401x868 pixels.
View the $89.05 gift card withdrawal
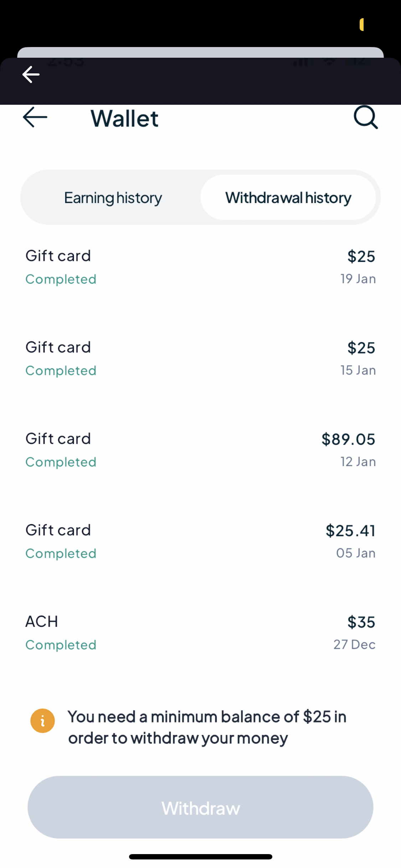[200, 450]
